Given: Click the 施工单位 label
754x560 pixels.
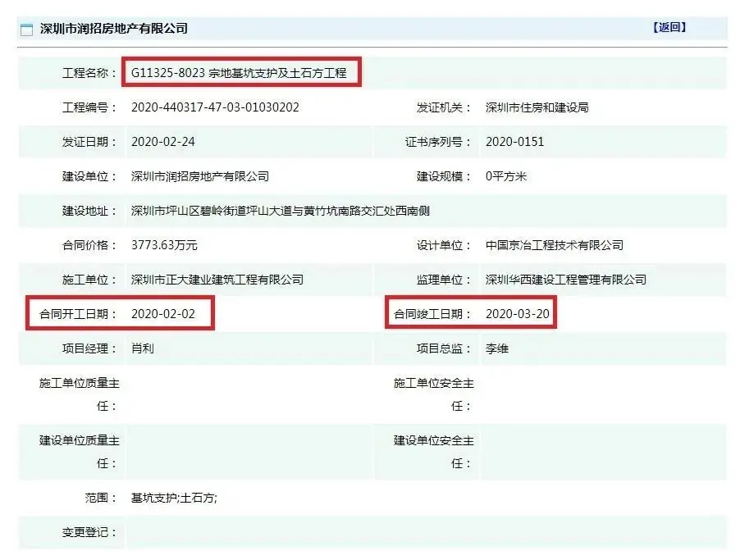Looking at the screenshot, I should [89, 280].
